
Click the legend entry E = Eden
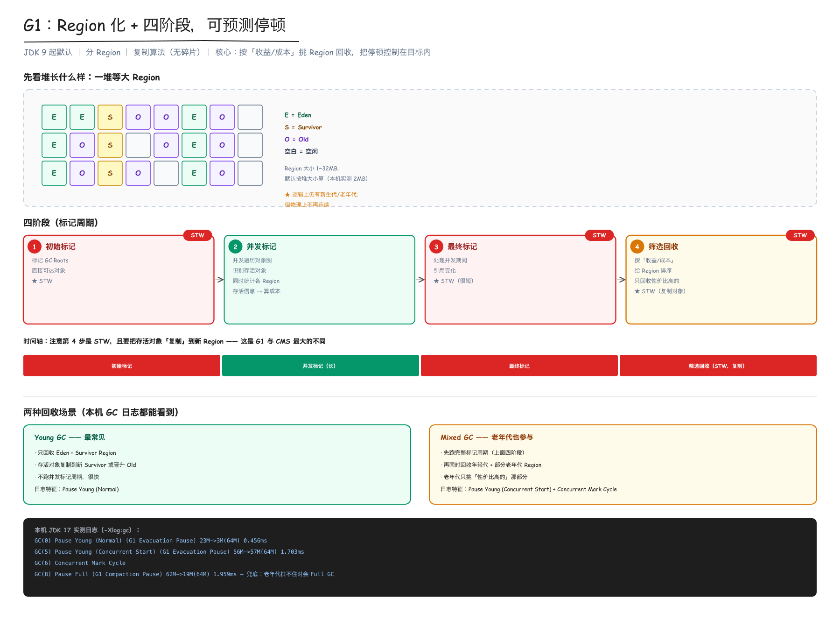click(298, 115)
